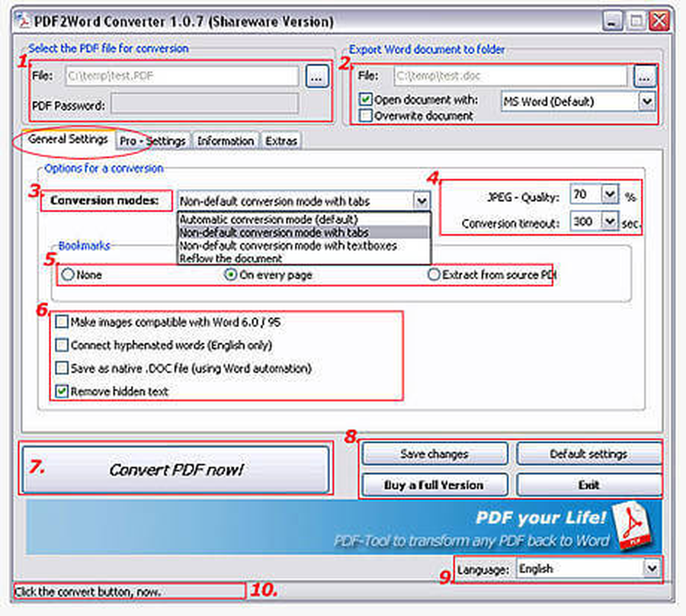Minimize the PDF2Word Converter window
Viewport: 686px width, 616px height.
tap(613, 21)
